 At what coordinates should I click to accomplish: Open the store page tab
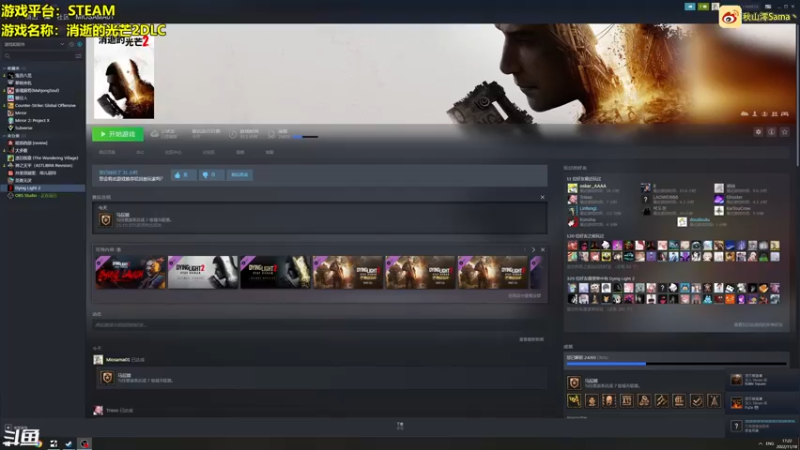click(107, 152)
